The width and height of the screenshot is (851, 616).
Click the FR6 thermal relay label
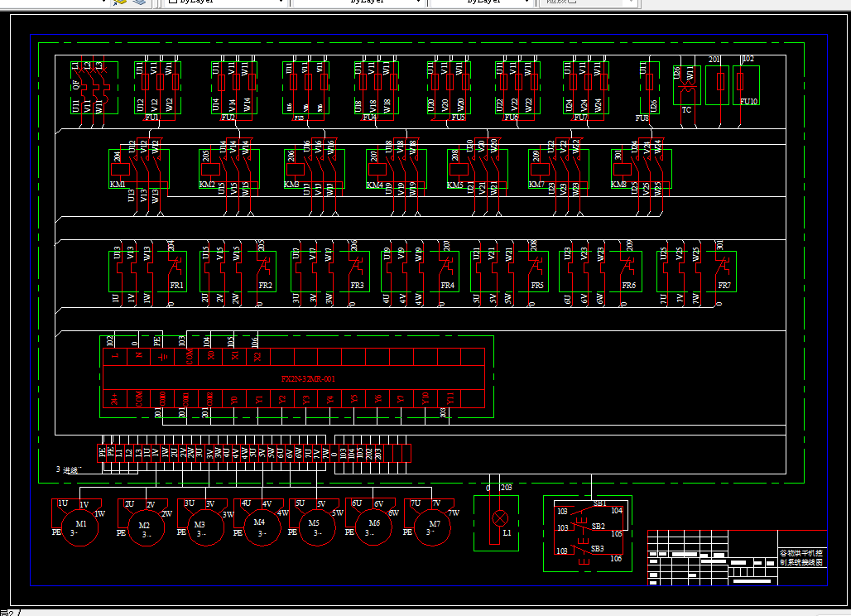[x=629, y=285]
